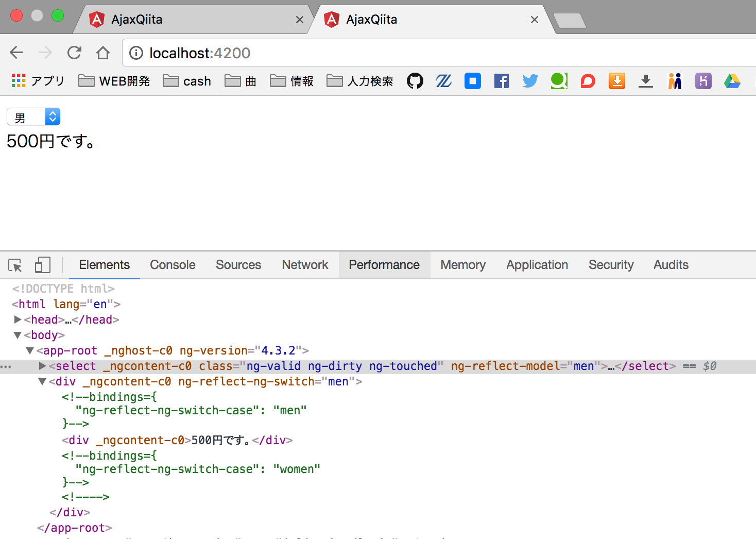
Task: Click the browser back button
Action: 16,53
